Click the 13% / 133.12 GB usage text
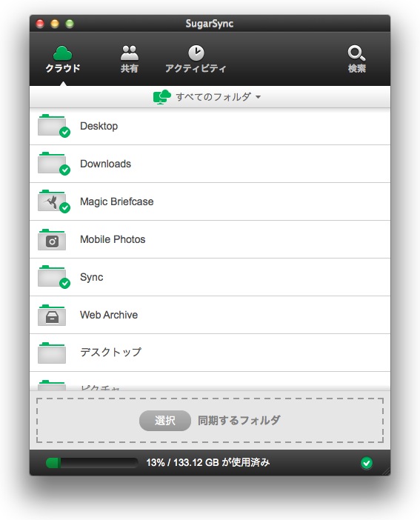The image size is (420, 520). tap(208, 463)
